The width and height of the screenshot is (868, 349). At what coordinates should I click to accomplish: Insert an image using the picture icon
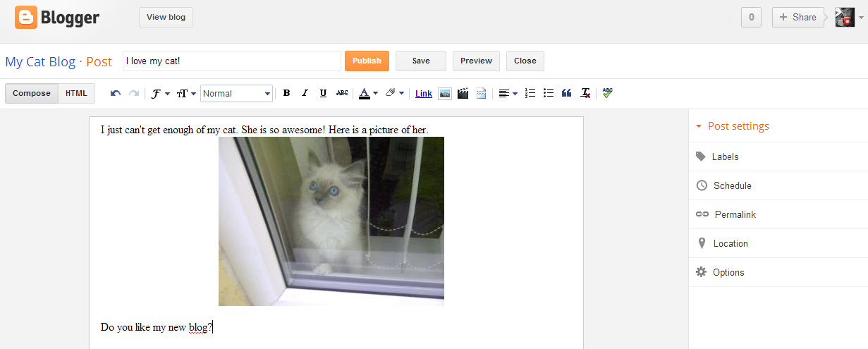point(444,94)
